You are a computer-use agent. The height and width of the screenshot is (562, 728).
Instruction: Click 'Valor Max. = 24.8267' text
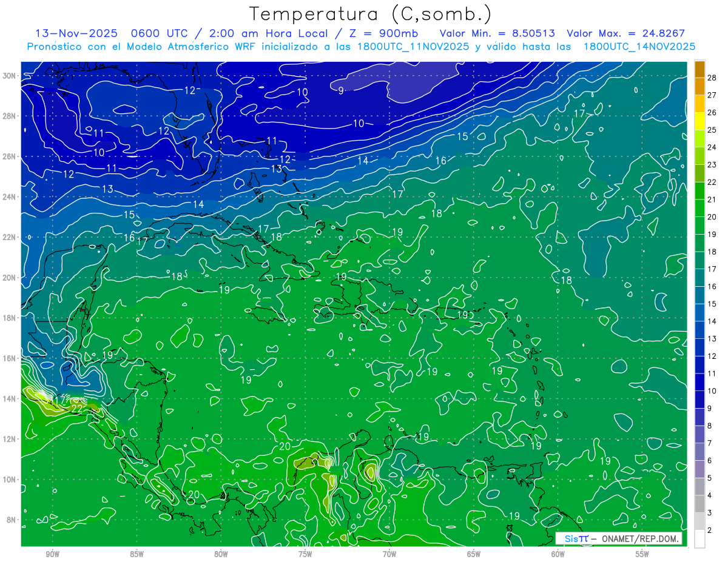click(x=626, y=34)
